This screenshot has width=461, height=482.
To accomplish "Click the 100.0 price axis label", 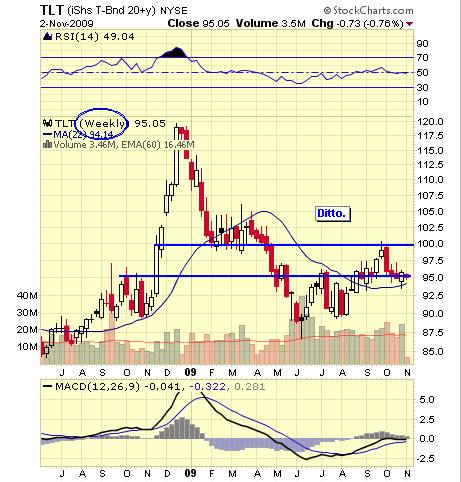I will coord(430,244).
